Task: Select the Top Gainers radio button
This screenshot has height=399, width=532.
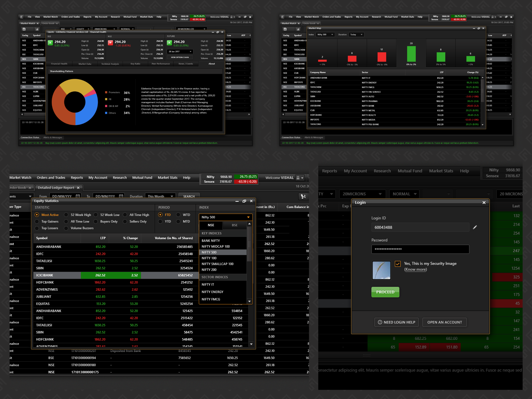Action: point(37,221)
